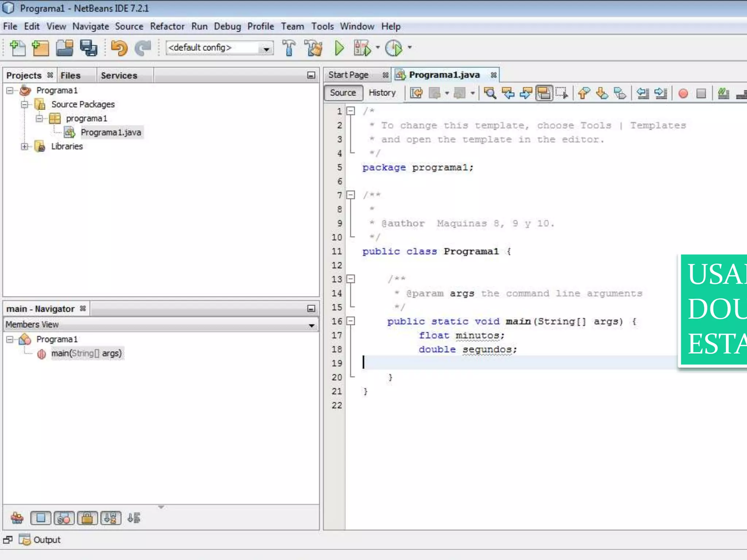Click the editor Find Selection magnifier icon
This screenshot has height=560, width=747.
click(x=490, y=93)
